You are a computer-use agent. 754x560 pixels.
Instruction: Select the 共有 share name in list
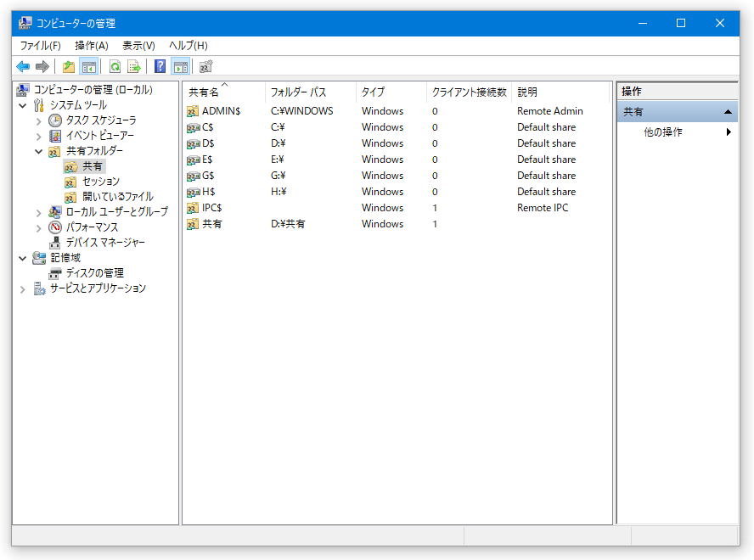pos(212,224)
